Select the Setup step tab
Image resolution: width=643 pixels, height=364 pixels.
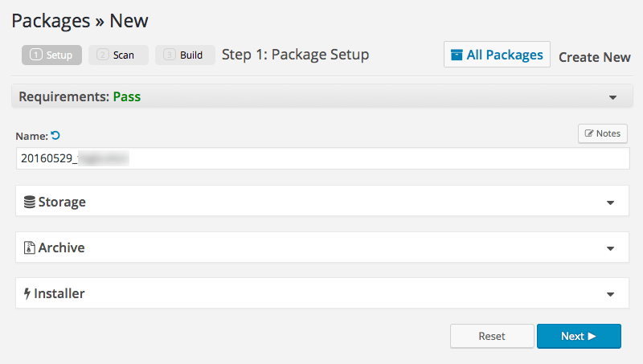pyautogui.click(x=51, y=55)
